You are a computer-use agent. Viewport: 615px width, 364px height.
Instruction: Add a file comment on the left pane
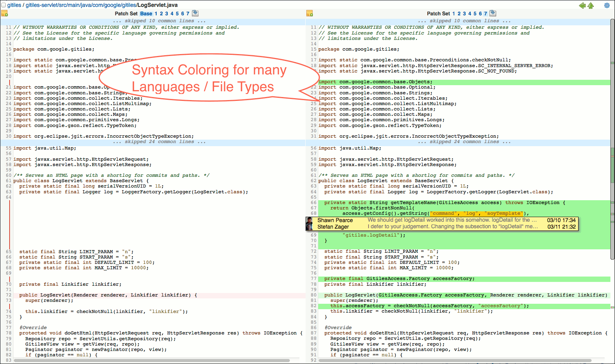[5, 13]
